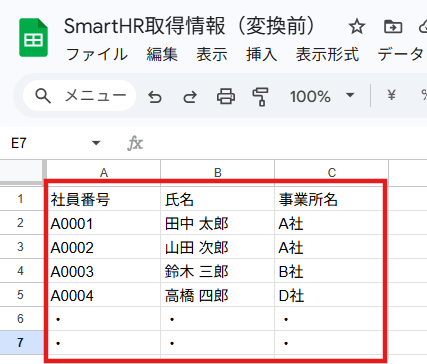Expand the name box dropdown arrow
This screenshot has width=427, height=364.
pos(96,143)
